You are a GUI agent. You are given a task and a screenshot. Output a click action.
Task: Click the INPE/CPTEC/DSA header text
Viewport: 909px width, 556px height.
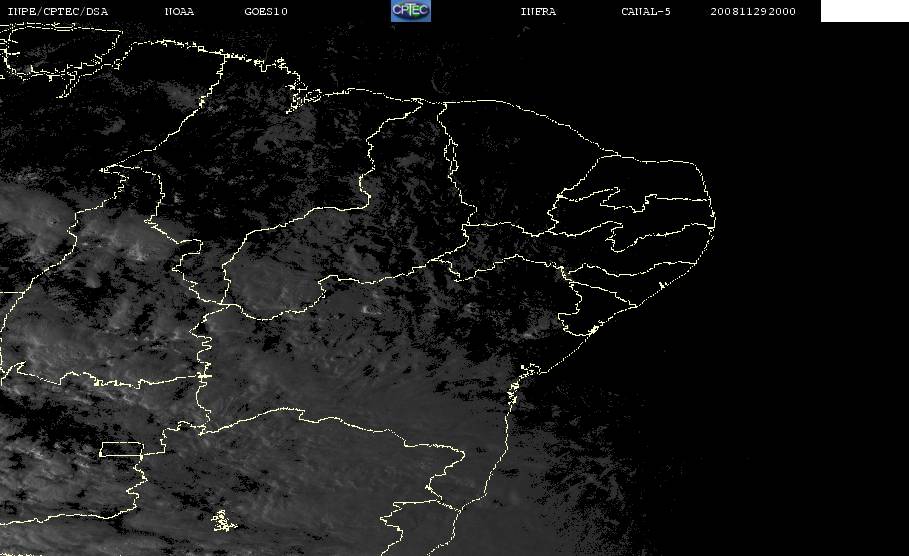click(57, 12)
